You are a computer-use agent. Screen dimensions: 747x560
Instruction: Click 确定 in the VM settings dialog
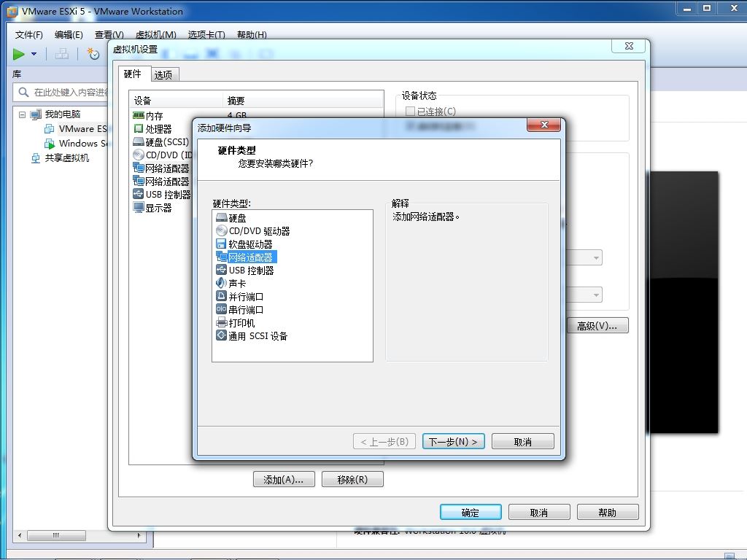pyautogui.click(x=471, y=512)
